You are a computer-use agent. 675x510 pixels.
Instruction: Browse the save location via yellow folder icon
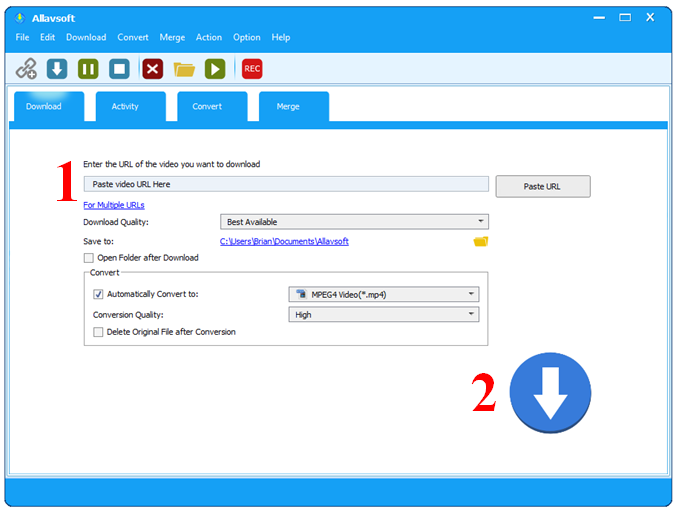point(480,241)
